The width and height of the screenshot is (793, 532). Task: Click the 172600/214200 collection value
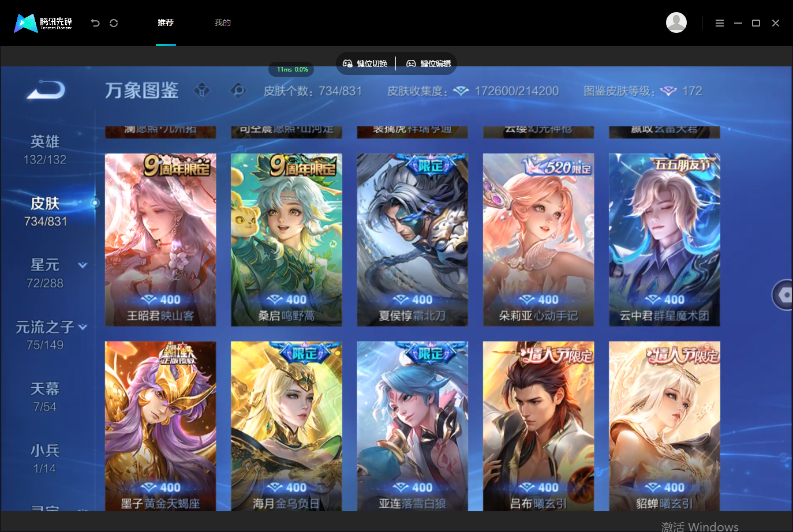[517, 91]
